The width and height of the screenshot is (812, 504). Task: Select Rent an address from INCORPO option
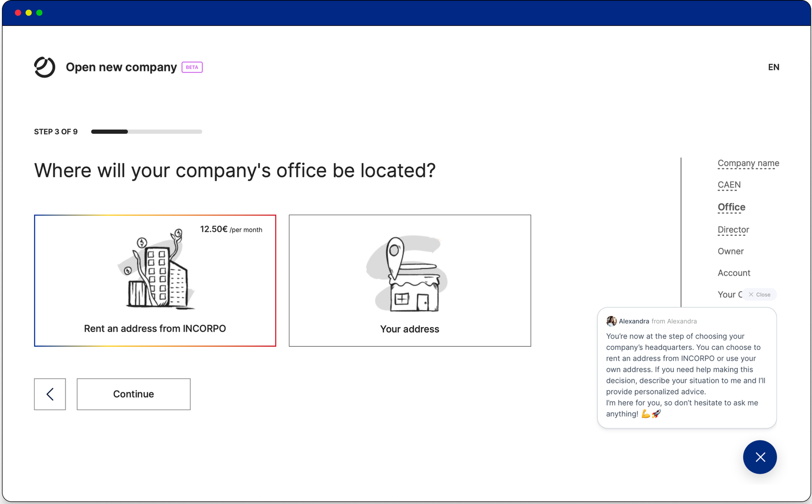(x=155, y=329)
